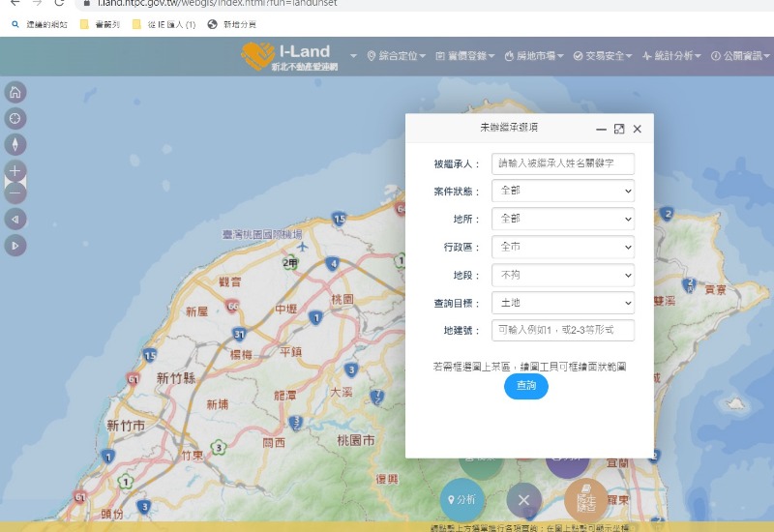This screenshot has height=532, width=774.
Task: Open the 行政區 dropdown list
Action: (x=562, y=248)
